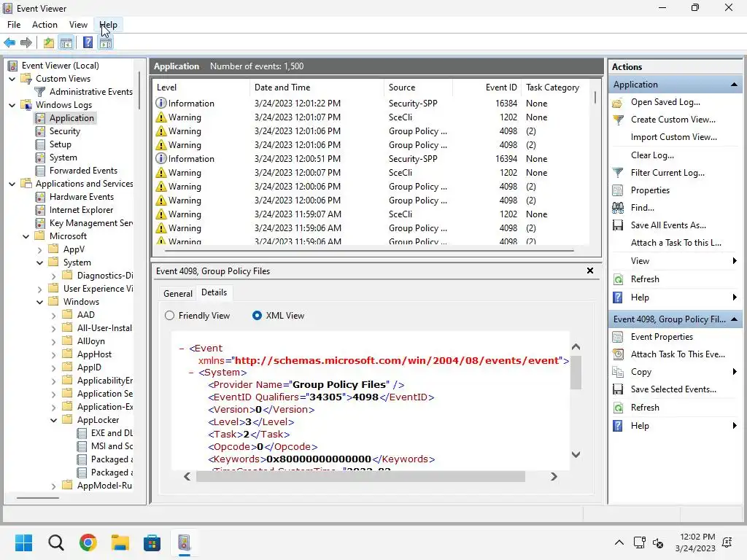Collapse Windows Logs tree node
The image size is (747, 560).
click(12, 105)
